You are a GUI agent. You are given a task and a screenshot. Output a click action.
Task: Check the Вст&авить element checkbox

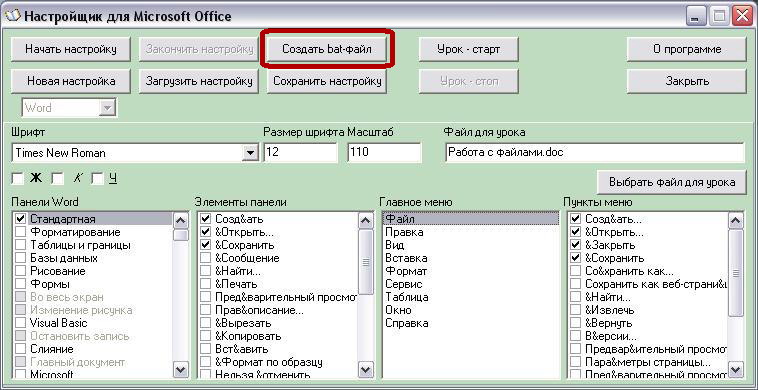click(205, 349)
